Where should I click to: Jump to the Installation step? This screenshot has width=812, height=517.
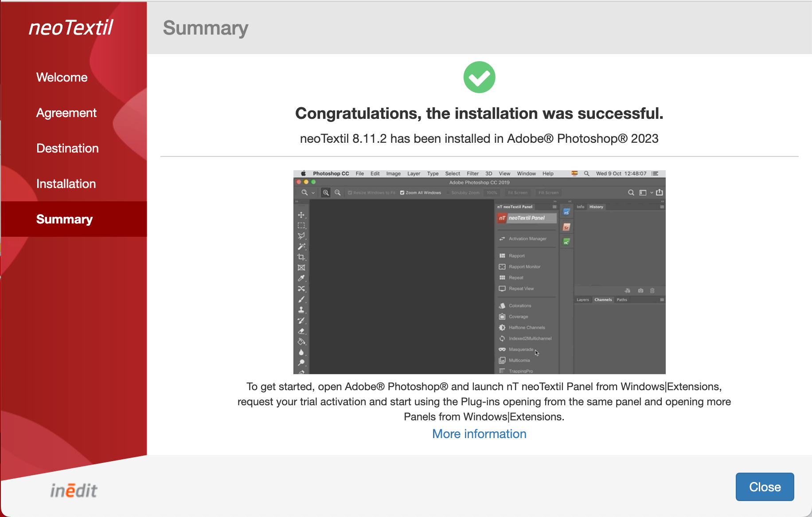pos(66,184)
